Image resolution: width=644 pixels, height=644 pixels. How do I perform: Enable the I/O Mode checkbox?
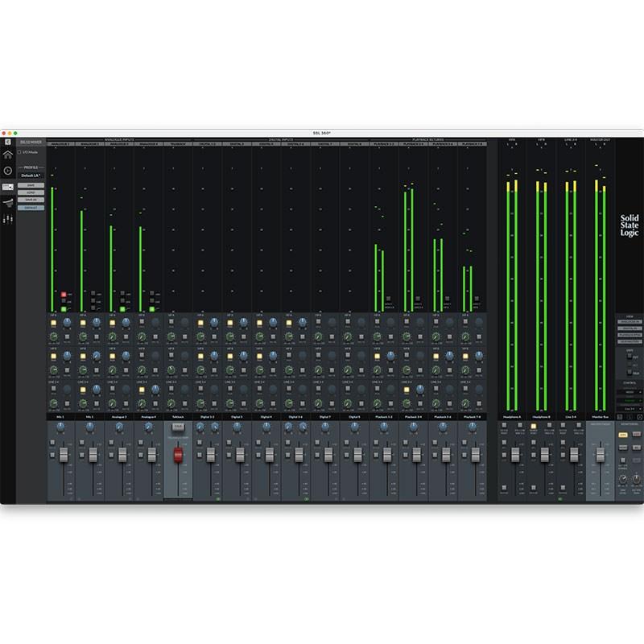tap(19, 152)
